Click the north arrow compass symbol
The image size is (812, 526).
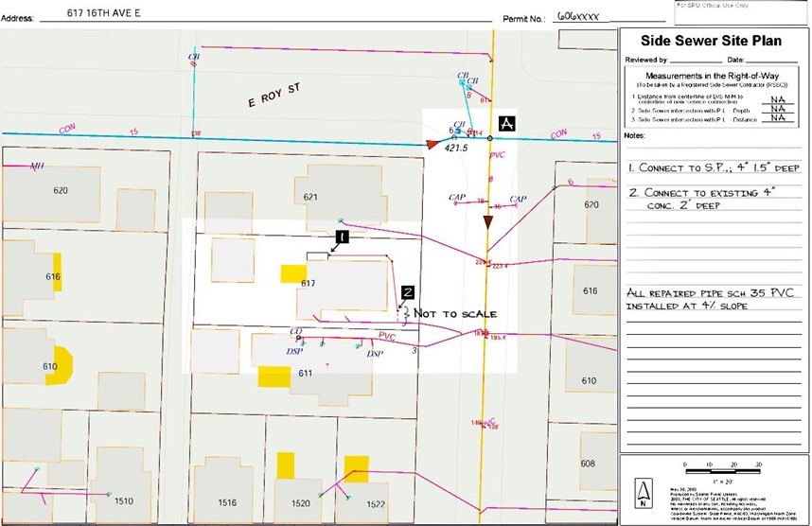[x=645, y=491]
